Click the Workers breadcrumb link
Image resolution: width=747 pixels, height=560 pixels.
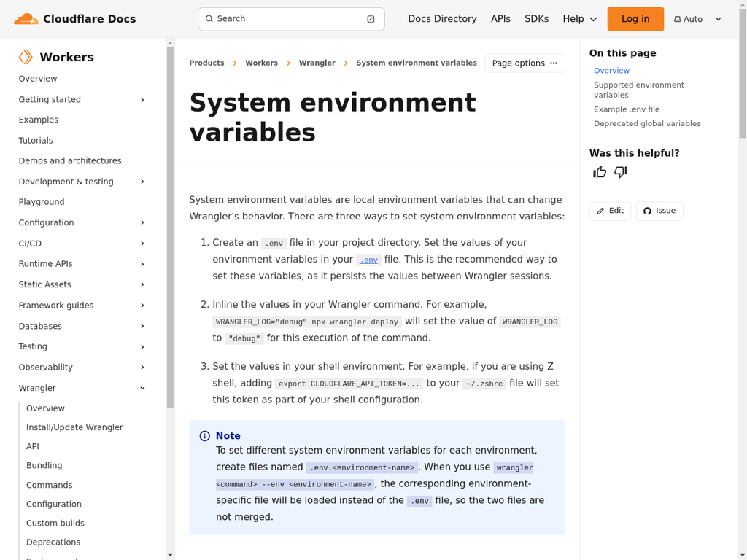[x=262, y=63]
